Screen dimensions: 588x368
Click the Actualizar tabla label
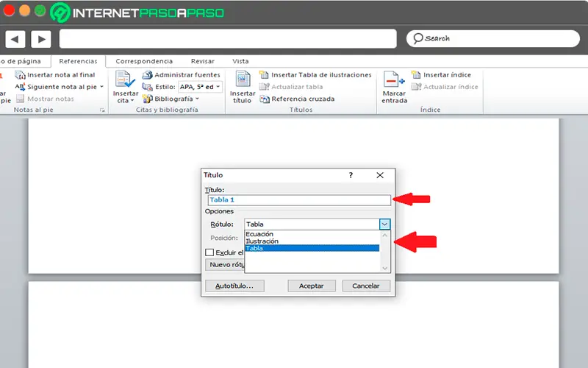(297, 87)
